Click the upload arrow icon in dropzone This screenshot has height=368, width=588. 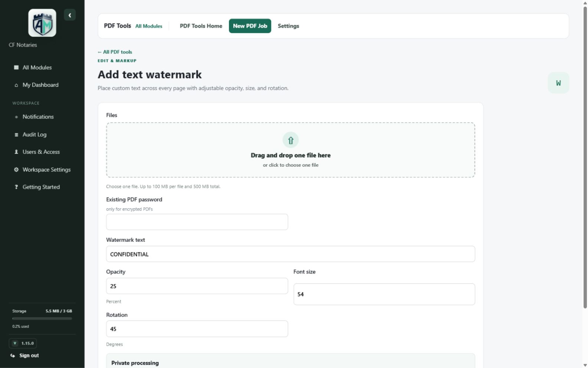[x=290, y=140]
